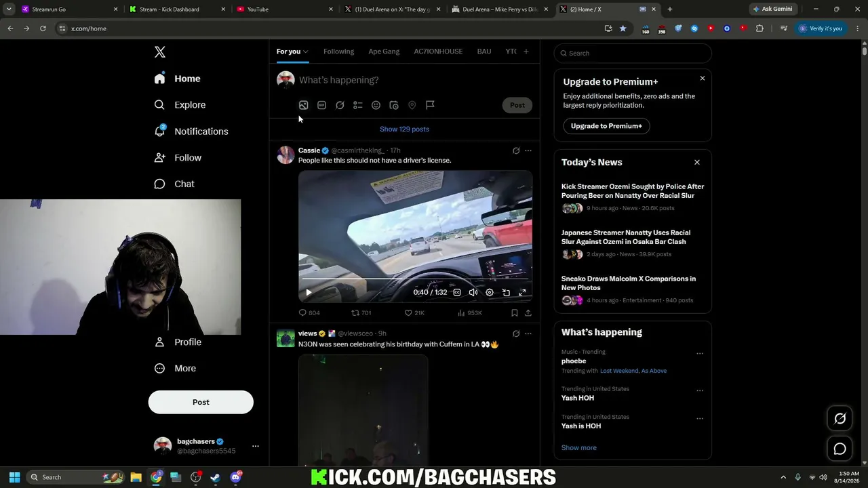Add a poll to the post
The width and height of the screenshot is (868, 488).
[358, 105]
